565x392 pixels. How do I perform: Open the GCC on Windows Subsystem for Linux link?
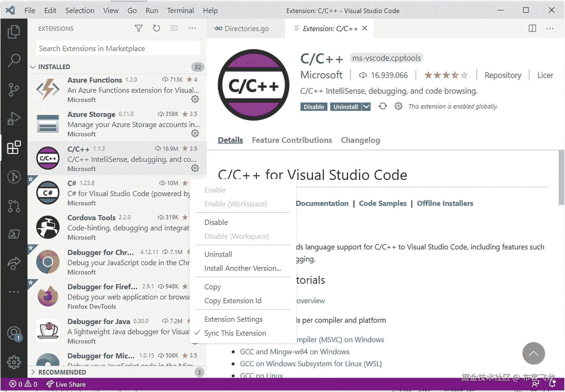[x=311, y=364]
